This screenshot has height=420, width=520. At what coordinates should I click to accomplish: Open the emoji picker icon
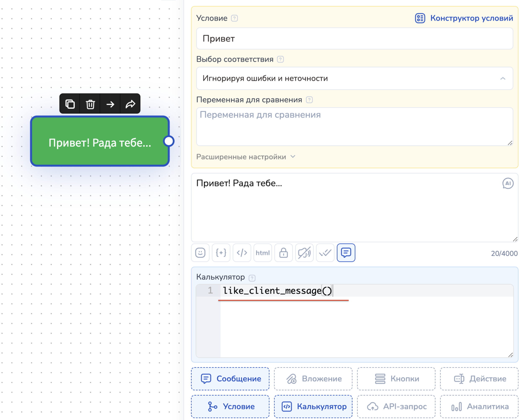(x=200, y=253)
